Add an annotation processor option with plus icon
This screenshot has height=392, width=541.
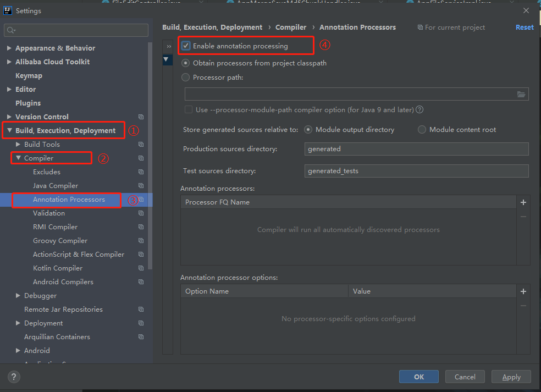coord(523,291)
